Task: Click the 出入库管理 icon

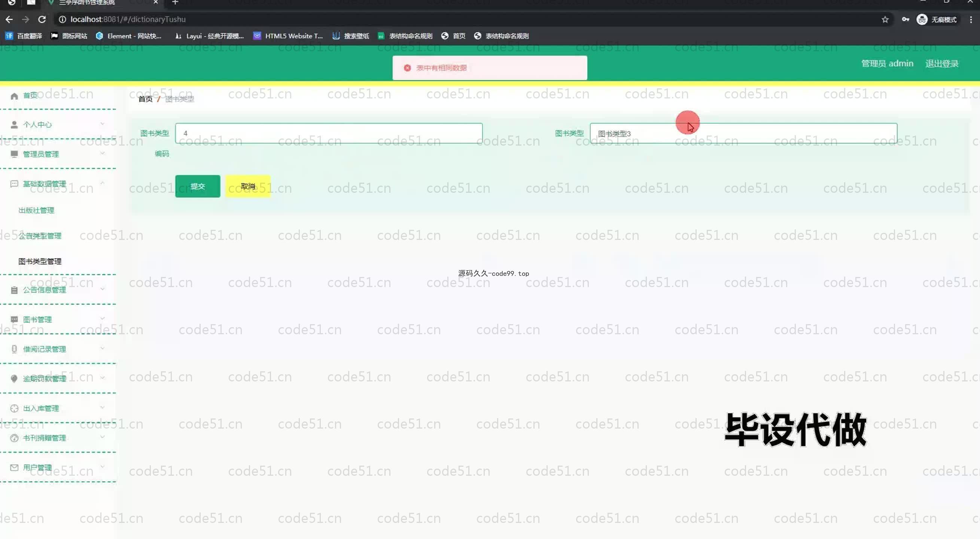Action: coord(14,408)
